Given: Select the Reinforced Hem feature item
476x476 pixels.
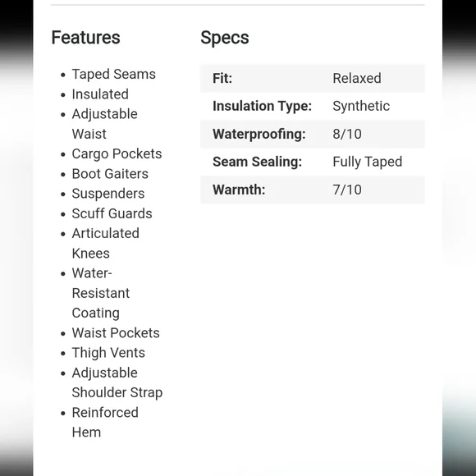Looking at the screenshot, I should click(x=105, y=423).
